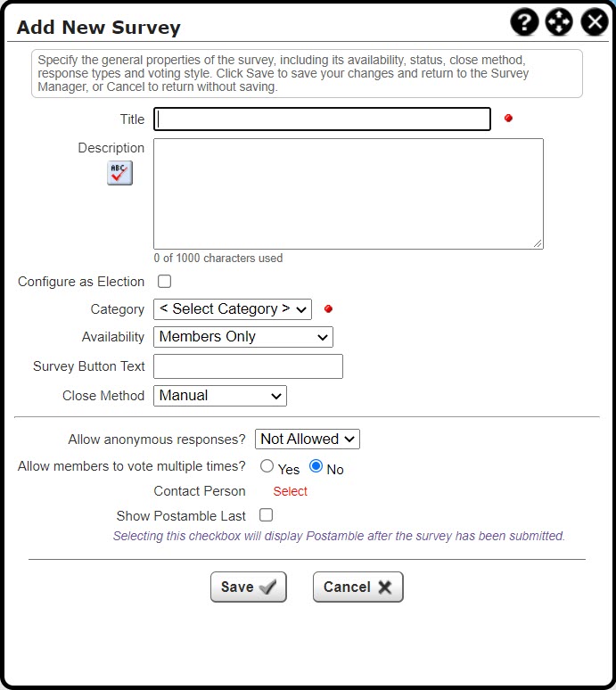Expand the Availability Members Only dropdown

243,337
